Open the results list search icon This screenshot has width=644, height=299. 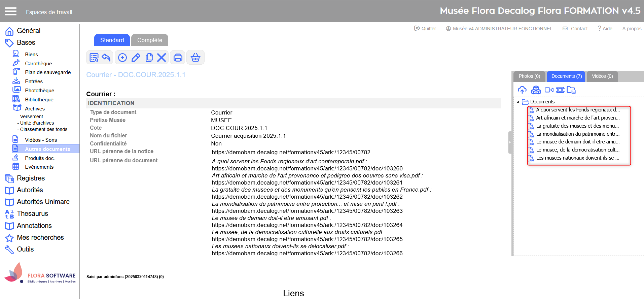(94, 58)
